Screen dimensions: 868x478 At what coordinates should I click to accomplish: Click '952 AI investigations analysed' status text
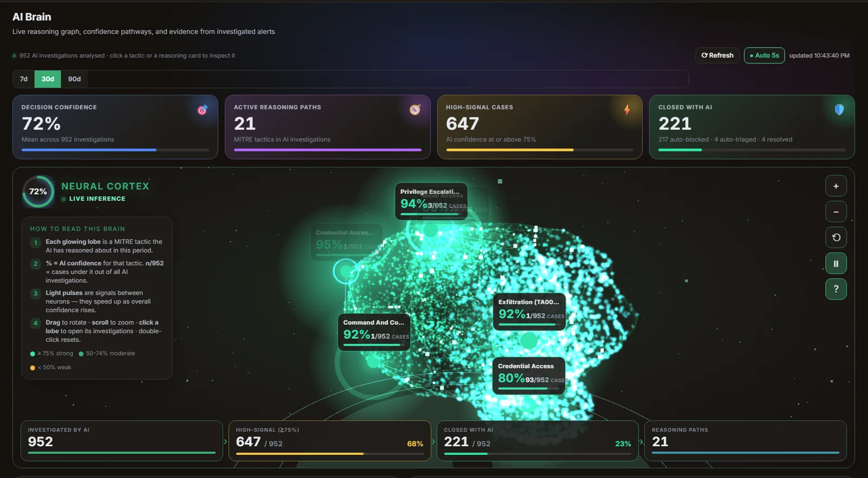[x=62, y=55]
